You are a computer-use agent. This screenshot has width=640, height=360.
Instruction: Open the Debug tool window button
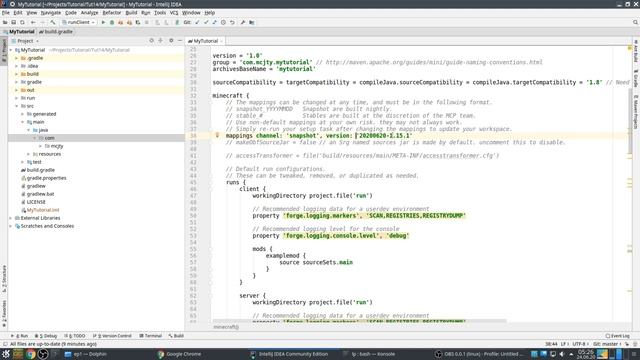46,336
